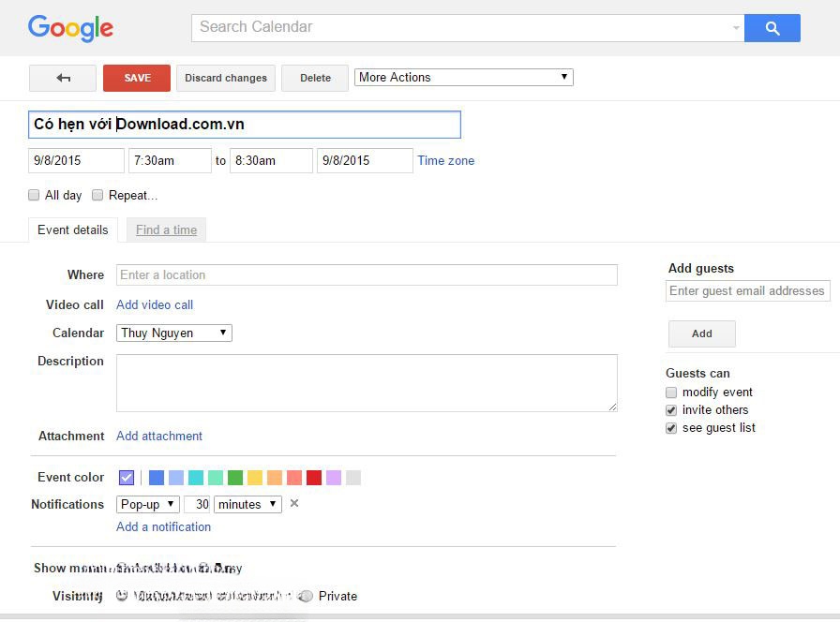Click the 30 notification time field
Viewport: 840px width, 622px height.
197,504
